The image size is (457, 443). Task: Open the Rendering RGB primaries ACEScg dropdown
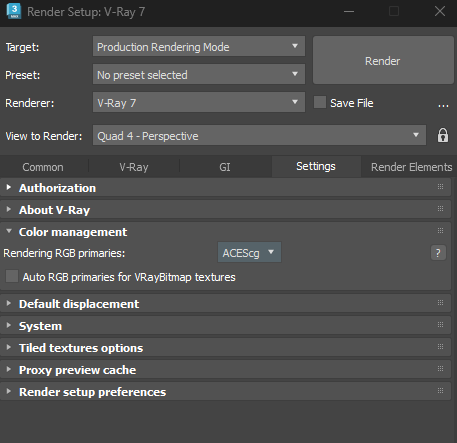pyautogui.click(x=249, y=252)
